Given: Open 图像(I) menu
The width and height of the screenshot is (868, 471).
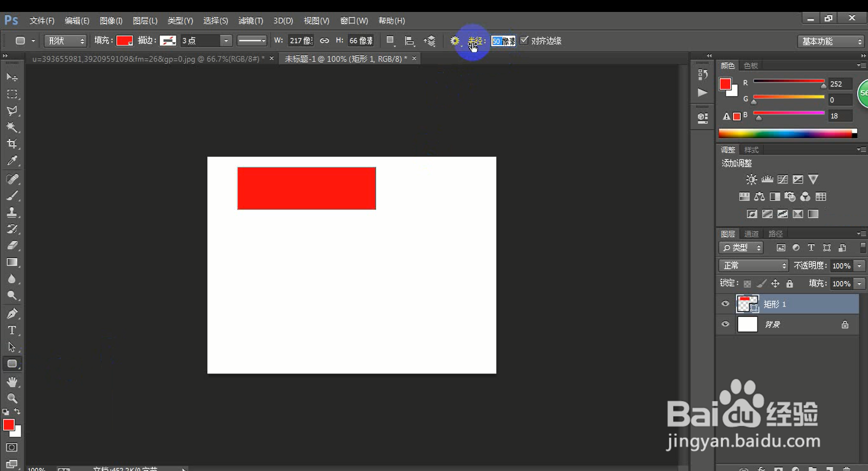Looking at the screenshot, I should click(111, 21).
